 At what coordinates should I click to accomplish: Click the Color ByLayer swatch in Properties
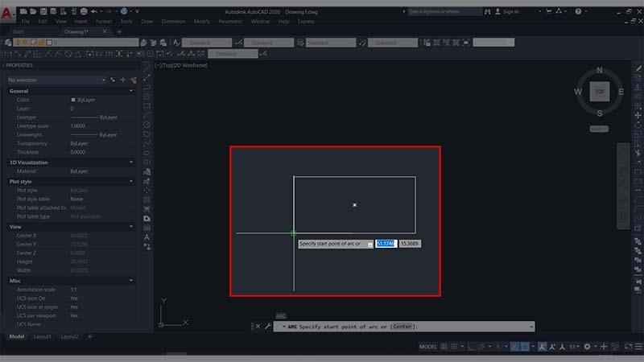click(x=73, y=100)
